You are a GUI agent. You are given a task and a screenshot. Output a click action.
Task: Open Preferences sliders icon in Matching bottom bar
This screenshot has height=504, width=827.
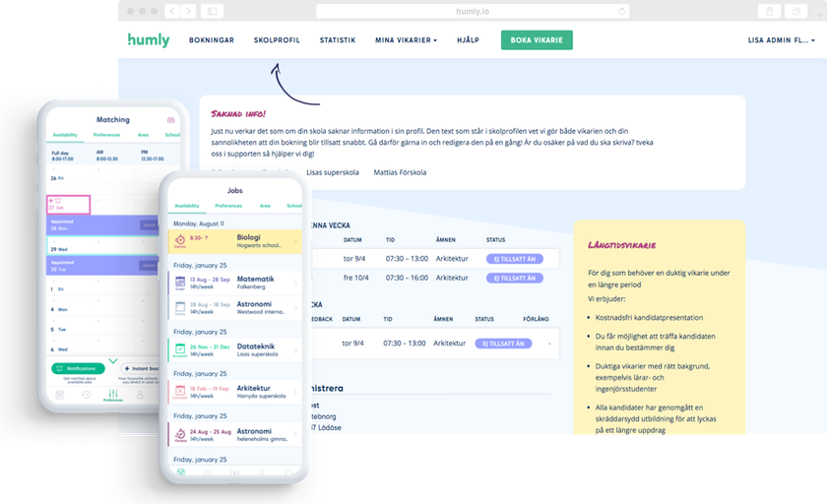pos(113,395)
